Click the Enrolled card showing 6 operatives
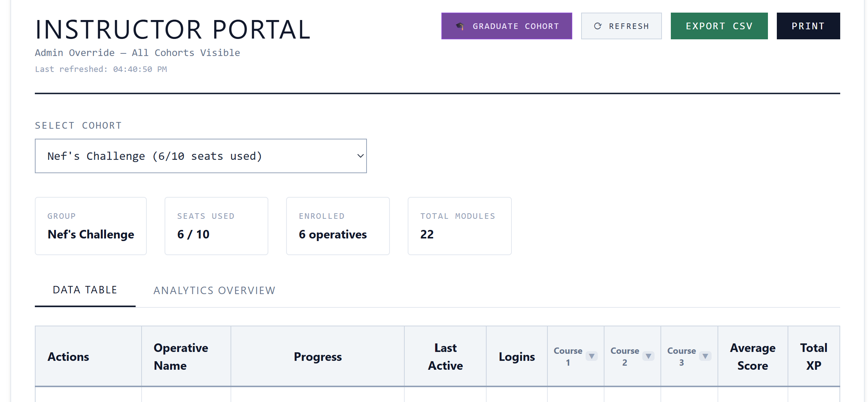868x402 pixels. 338,226
